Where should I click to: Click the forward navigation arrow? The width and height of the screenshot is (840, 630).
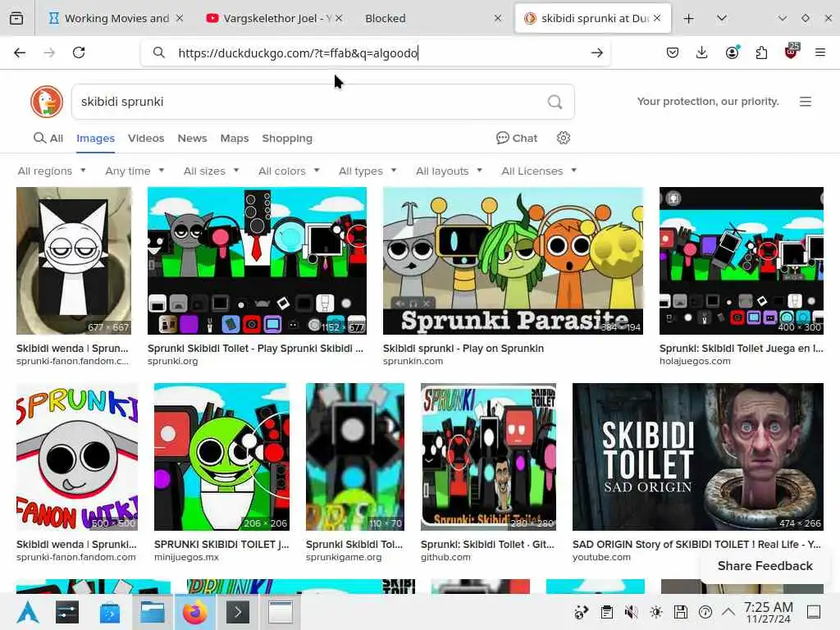[x=49, y=52]
